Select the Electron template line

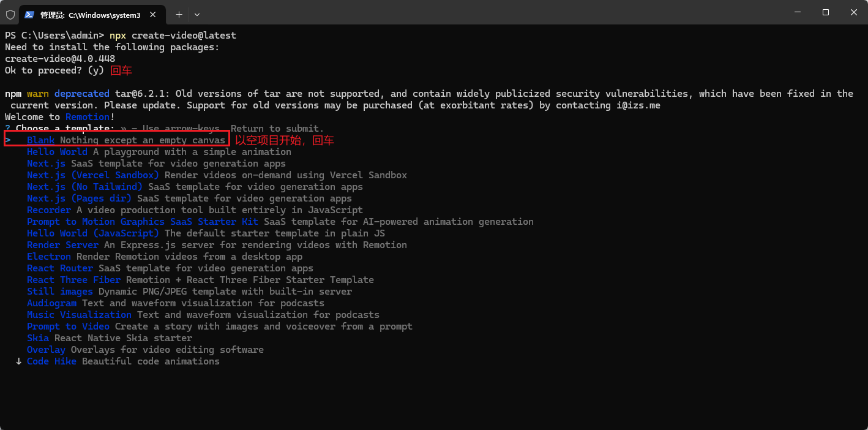pos(49,257)
